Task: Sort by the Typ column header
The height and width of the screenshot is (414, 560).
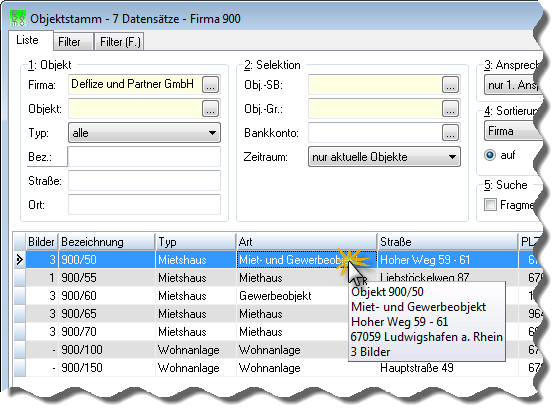Action: 196,242
